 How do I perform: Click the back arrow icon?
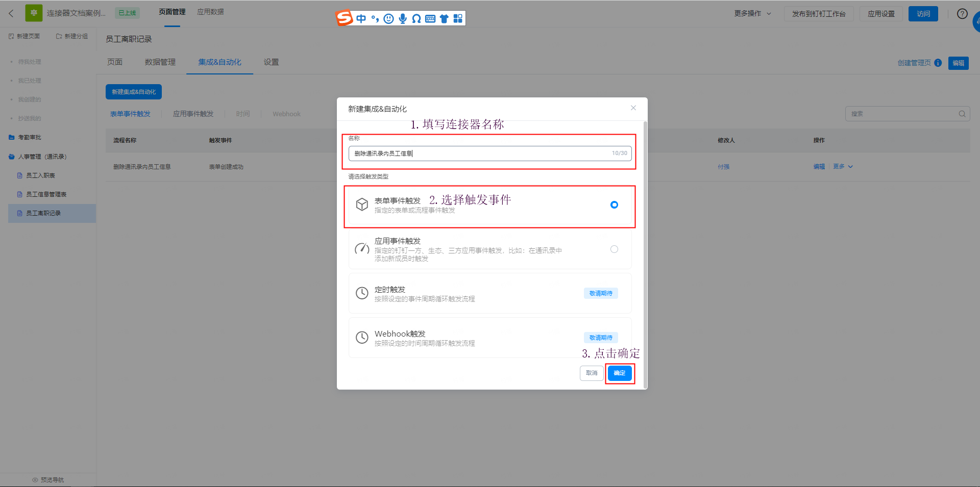click(x=11, y=13)
